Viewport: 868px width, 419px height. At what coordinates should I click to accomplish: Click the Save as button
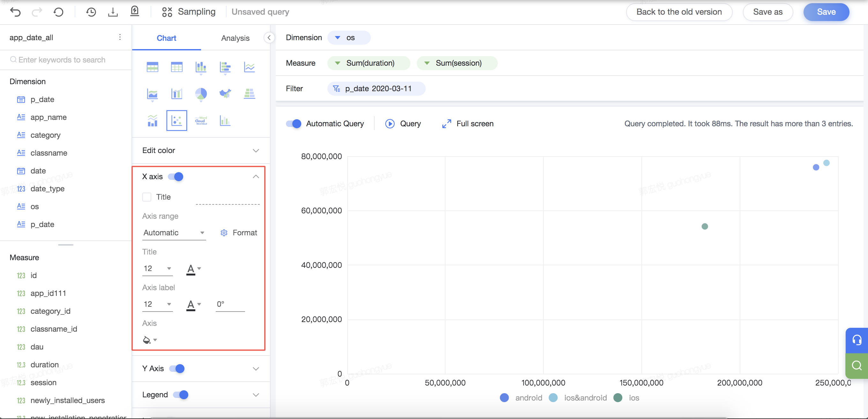[x=767, y=12]
